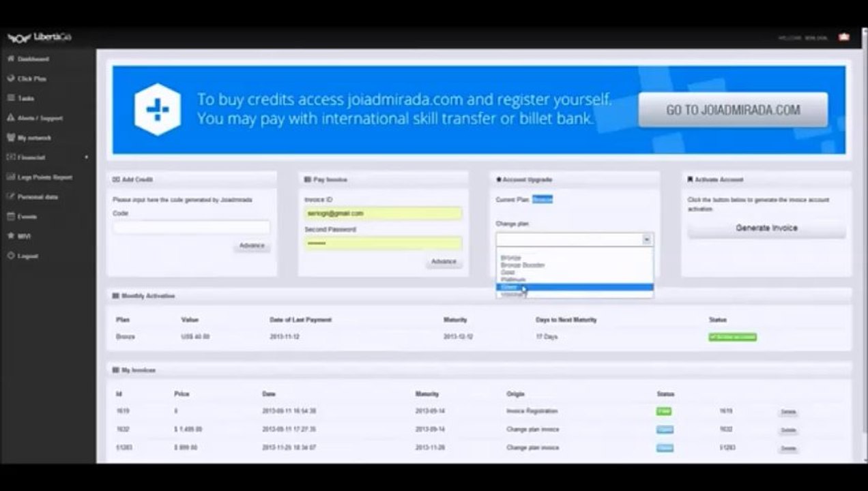Click the Pay Invoice panel header icon
Screen dimensions: 868x491
click(308, 179)
